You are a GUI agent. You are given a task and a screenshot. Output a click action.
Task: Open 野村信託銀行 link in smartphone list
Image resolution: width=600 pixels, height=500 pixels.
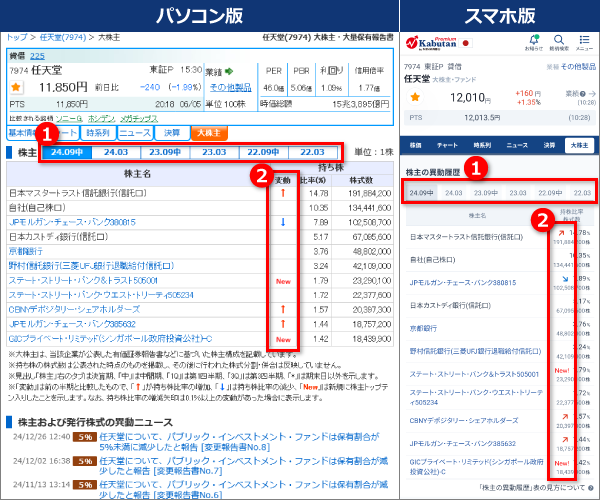(x=475, y=351)
